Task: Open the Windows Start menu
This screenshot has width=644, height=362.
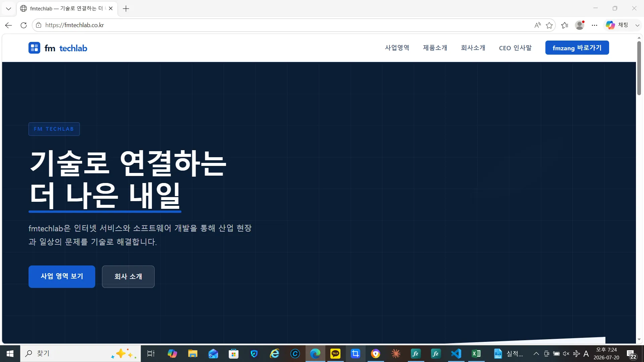Action: coord(10,354)
